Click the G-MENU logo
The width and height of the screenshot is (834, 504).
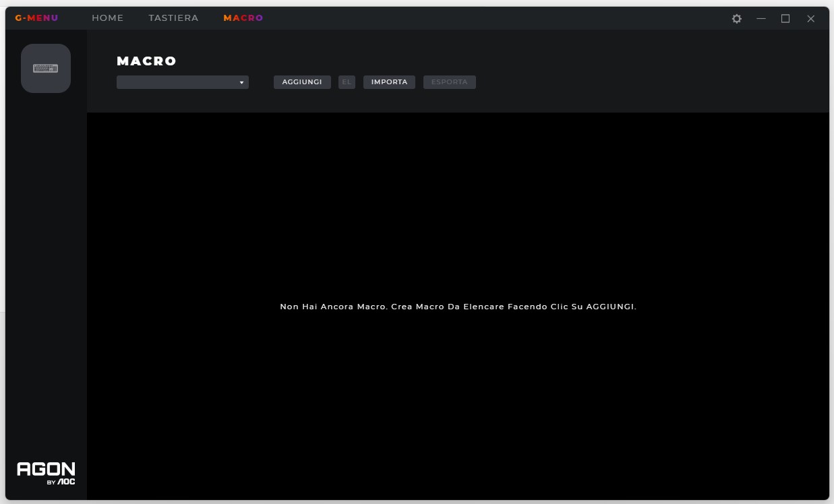pos(36,18)
